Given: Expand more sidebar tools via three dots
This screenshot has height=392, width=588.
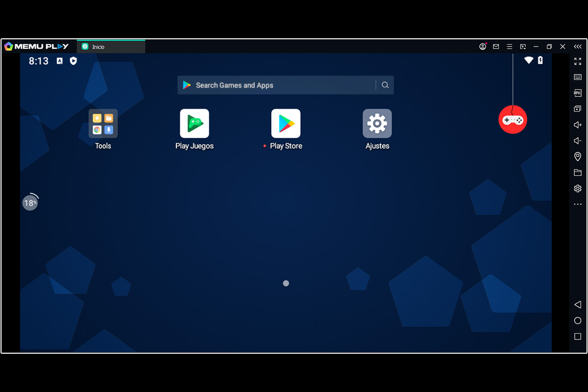Looking at the screenshot, I should point(578,204).
